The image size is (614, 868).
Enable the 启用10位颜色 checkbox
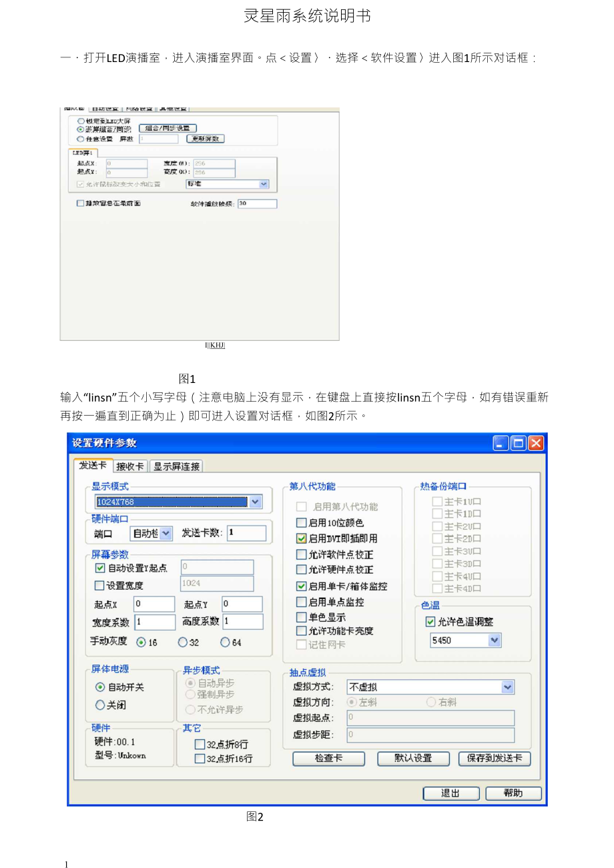point(302,523)
